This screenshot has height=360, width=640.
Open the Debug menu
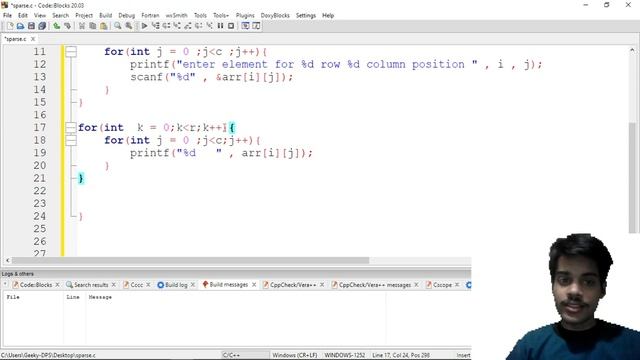click(x=127, y=15)
